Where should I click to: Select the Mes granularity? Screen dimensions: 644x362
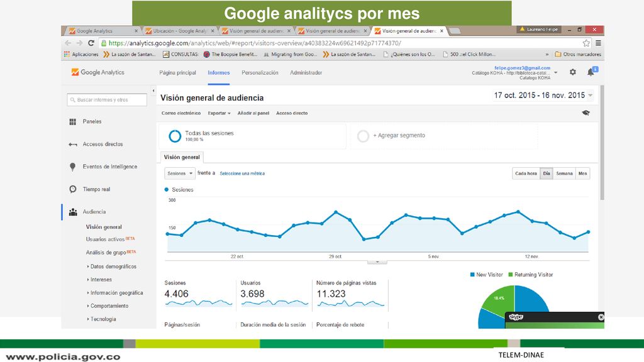pyautogui.click(x=583, y=173)
